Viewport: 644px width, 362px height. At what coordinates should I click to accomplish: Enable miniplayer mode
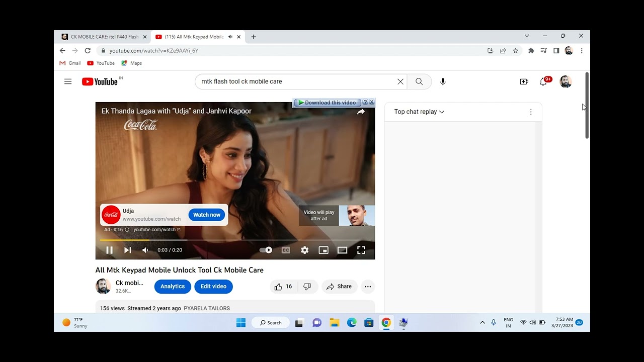[x=324, y=250]
